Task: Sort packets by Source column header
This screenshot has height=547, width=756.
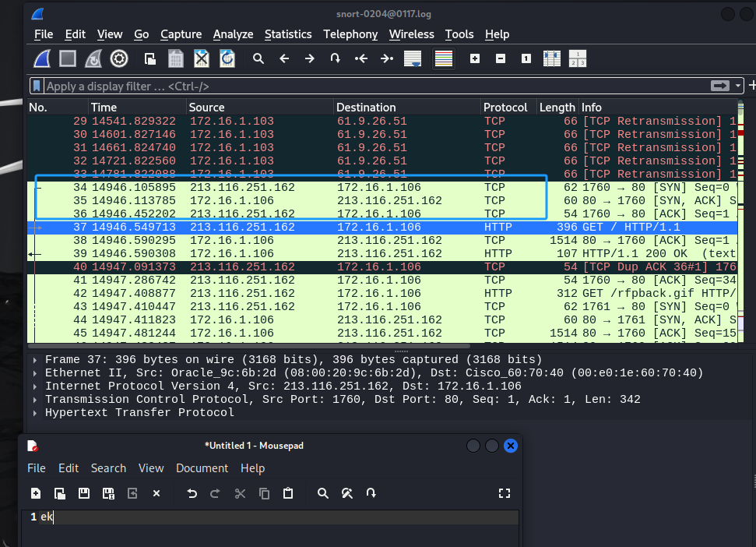Action: [259, 107]
